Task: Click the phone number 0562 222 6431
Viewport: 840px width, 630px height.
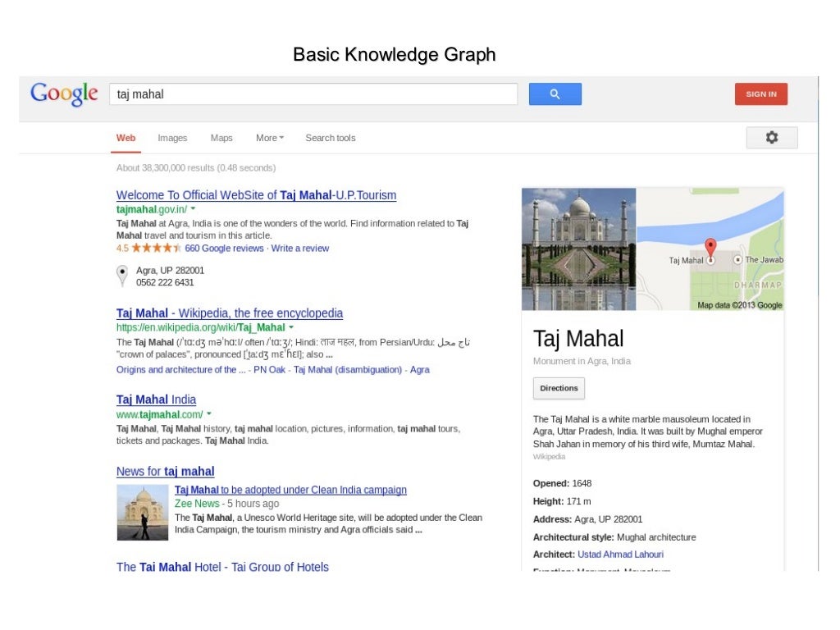Action: [x=165, y=282]
